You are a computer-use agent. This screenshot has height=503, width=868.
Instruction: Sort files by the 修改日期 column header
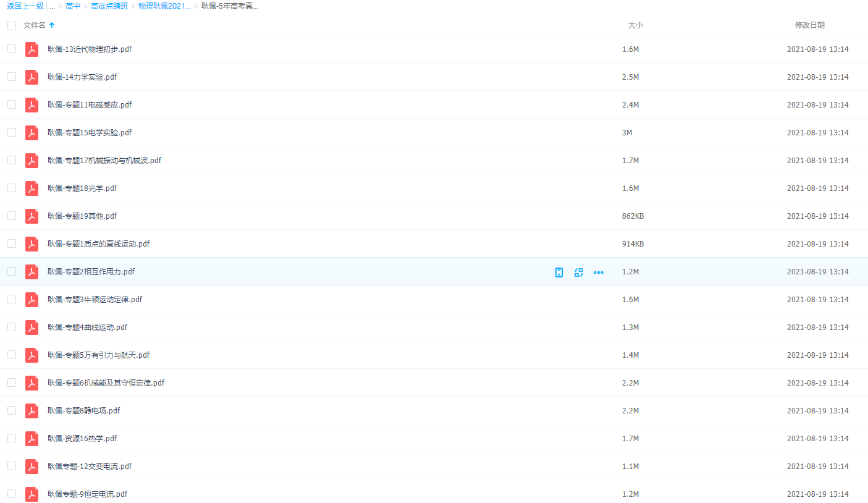(x=809, y=25)
